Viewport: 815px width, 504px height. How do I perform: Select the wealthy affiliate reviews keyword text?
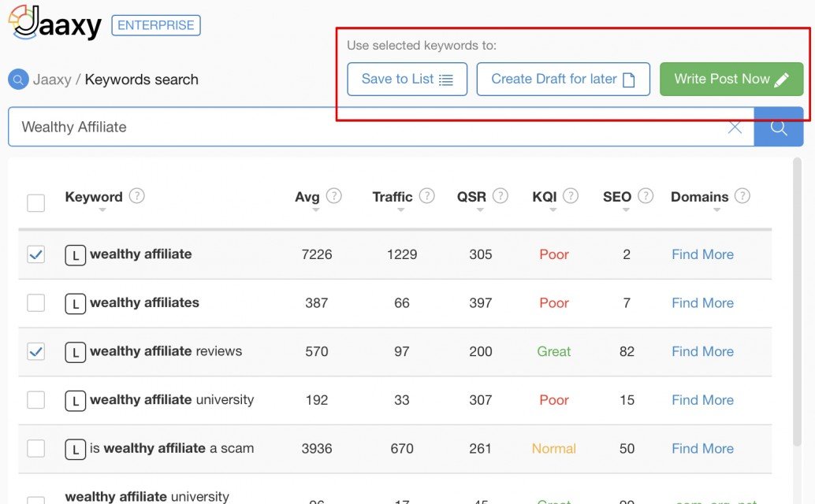coord(166,351)
